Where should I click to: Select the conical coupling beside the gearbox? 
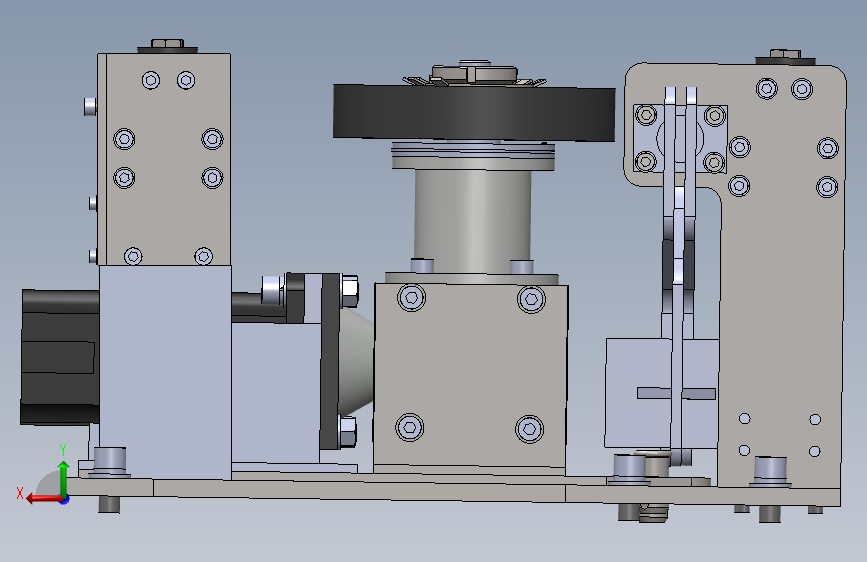pyautogui.click(x=356, y=362)
